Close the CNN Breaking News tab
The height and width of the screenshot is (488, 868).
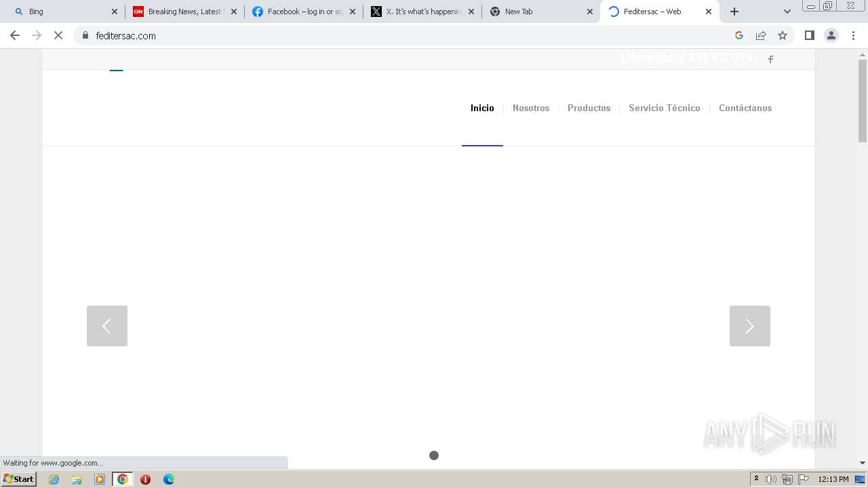tap(234, 12)
